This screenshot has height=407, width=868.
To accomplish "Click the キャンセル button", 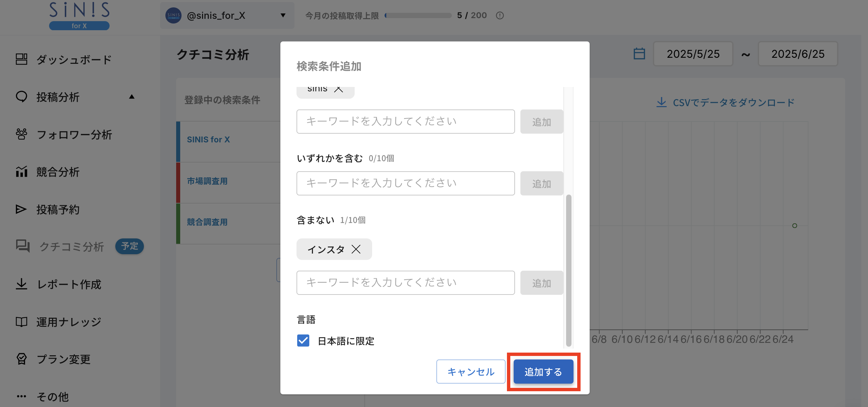I will click(x=471, y=371).
